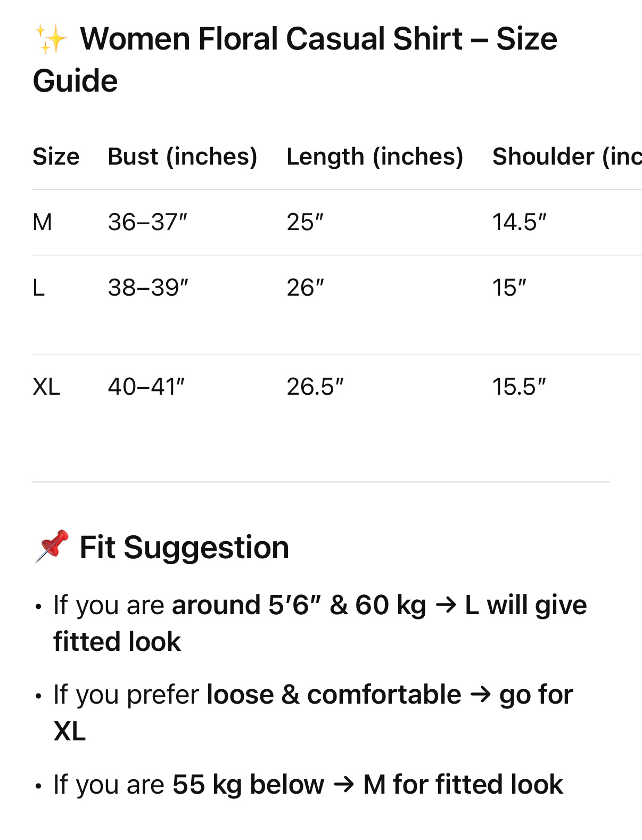Click the 14.5″ shoulder measurement
642x840 pixels.
tap(519, 222)
